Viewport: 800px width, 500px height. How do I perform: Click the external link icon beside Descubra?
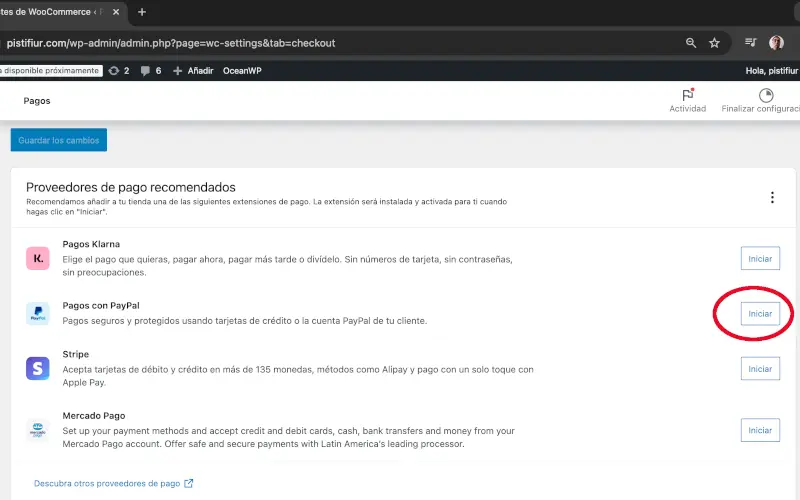(x=189, y=483)
